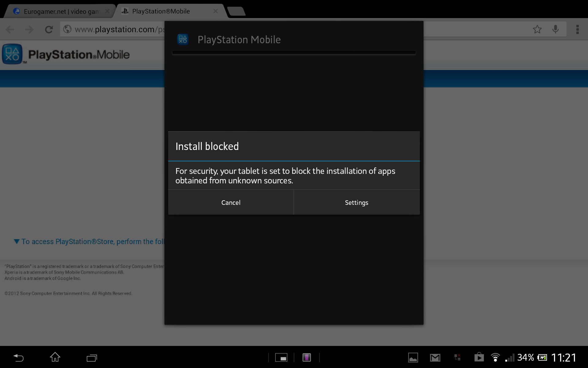The height and width of the screenshot is (368, 588).
Task: Open the clock showing 11:21
Action: [x=564, y=358]
